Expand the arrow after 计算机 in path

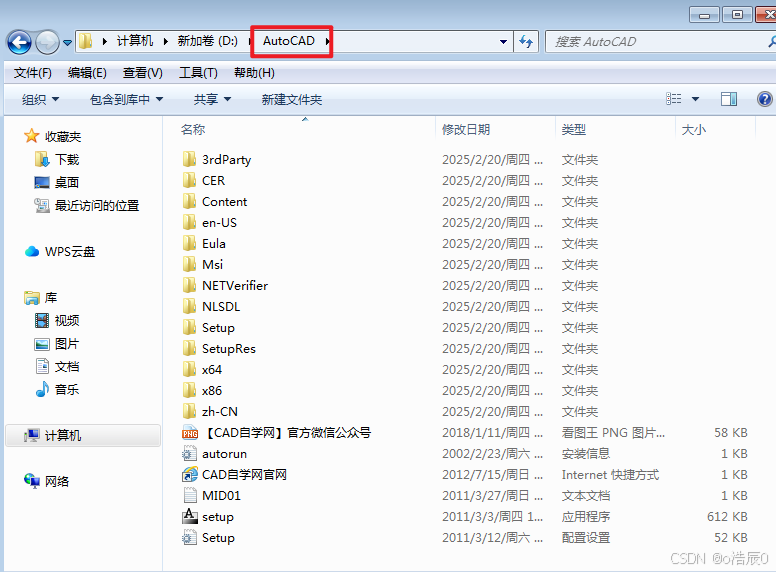pyautogui.click(x=165, y=42)
